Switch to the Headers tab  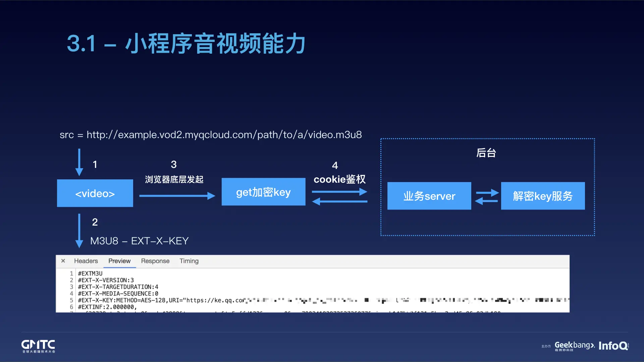(x=86, y=261)
